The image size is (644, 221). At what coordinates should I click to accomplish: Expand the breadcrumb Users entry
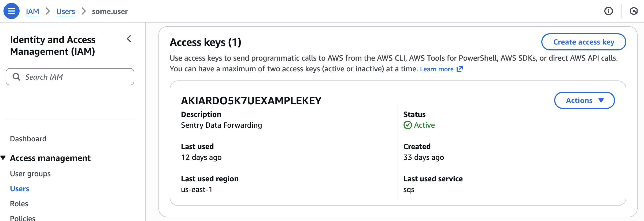click(x=65, y=11)
